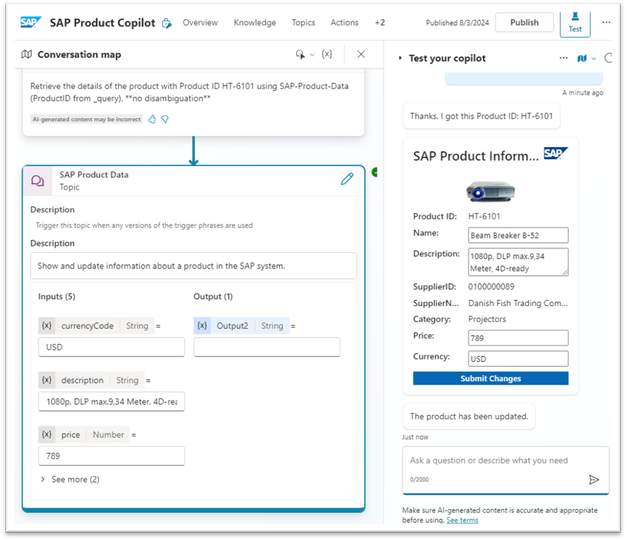Viewport: 627px width, 540px height.
Task: Open the variables {x} panel icon
Action: click(327, 54)
